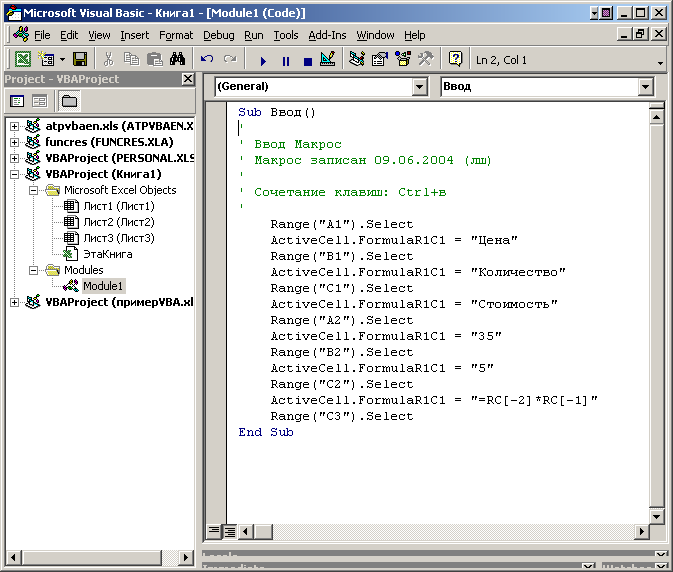Open the Add-Ins menu
Viewport: 673px width, 572px height.
coord(327,35)
